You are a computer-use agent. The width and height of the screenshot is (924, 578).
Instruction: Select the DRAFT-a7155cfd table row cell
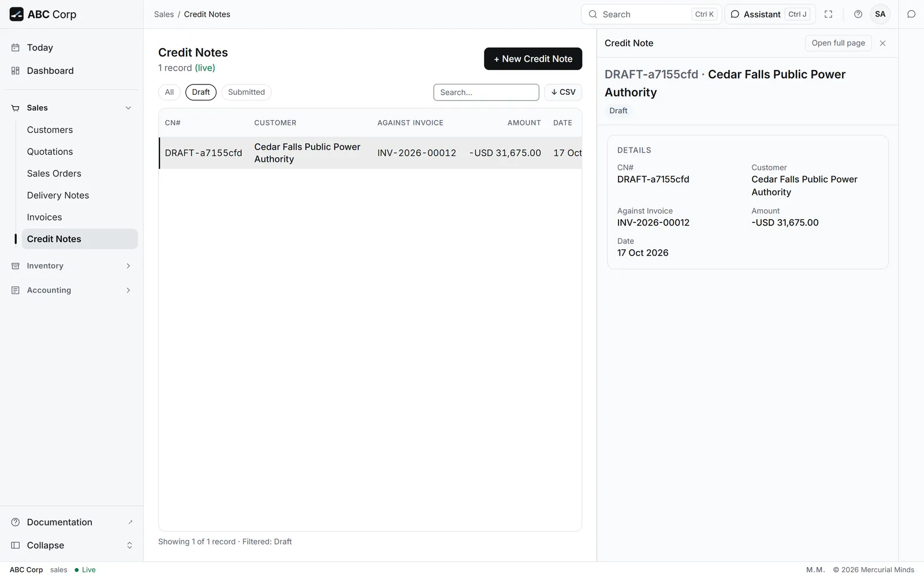[203, 153]
